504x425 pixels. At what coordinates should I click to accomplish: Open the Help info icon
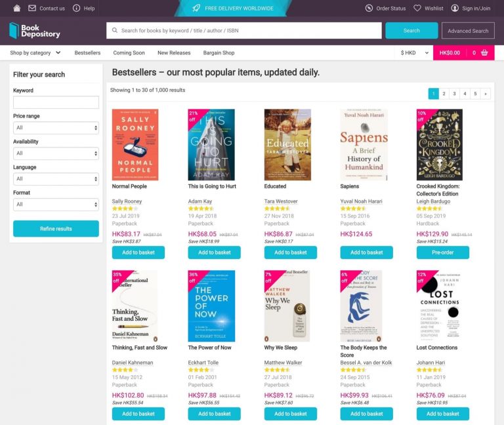pyautogui.click(x=77, y=8)
